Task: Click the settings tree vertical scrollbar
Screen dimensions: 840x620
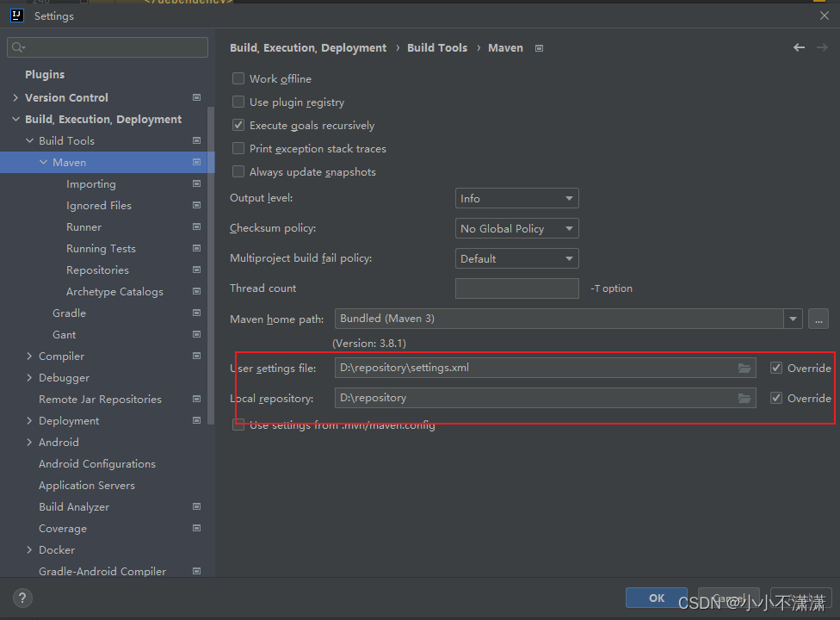Action: point(211,265)
